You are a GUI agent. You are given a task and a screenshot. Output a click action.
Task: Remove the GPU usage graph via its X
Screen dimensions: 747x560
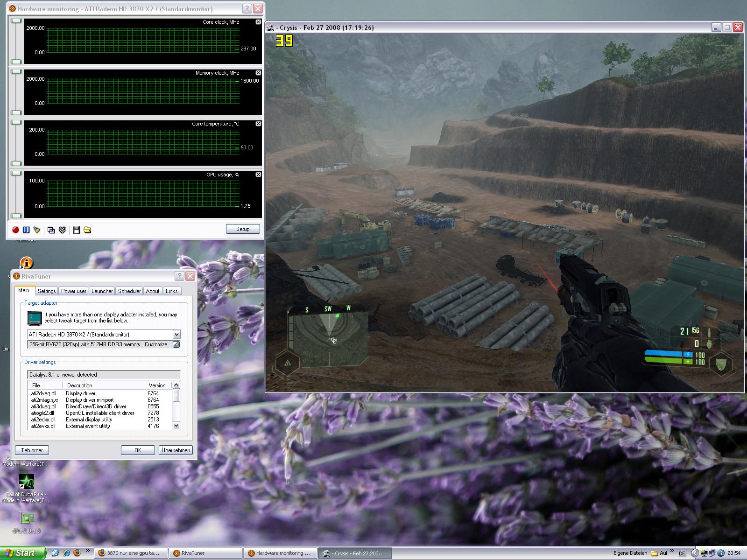pyautogui.click(x=259, y=175)
